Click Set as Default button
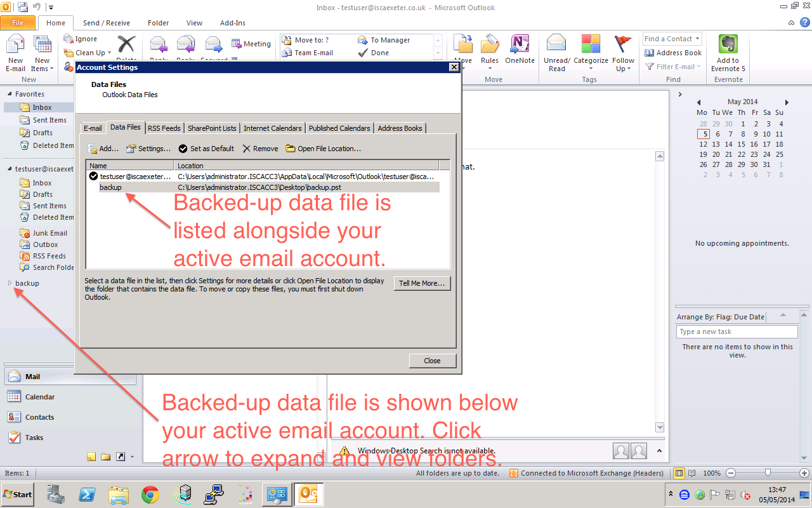812x508 pixels. (206, 149)
